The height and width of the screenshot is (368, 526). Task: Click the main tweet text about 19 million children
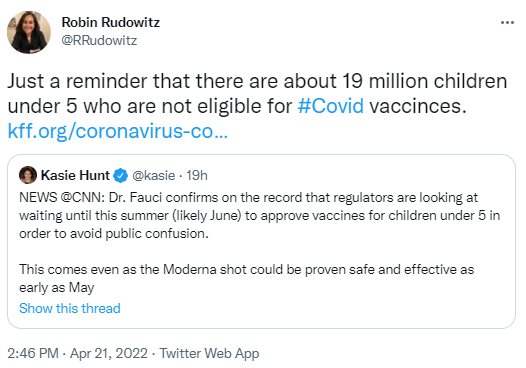click(257, 94)
